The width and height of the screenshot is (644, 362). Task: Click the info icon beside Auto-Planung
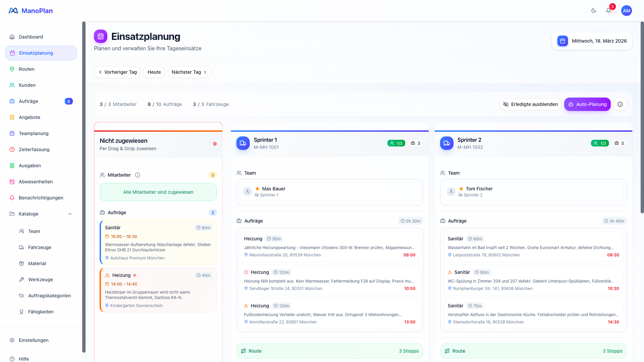(620, 104)
